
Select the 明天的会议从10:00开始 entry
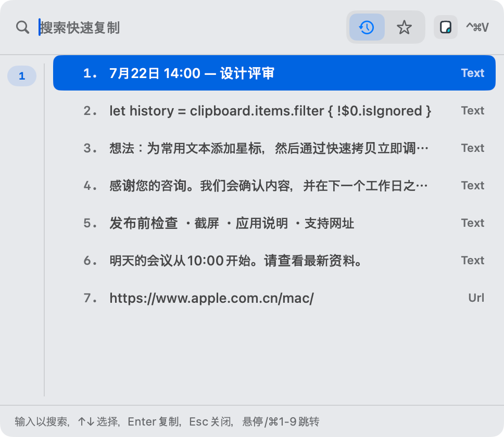tap(274, 261)
